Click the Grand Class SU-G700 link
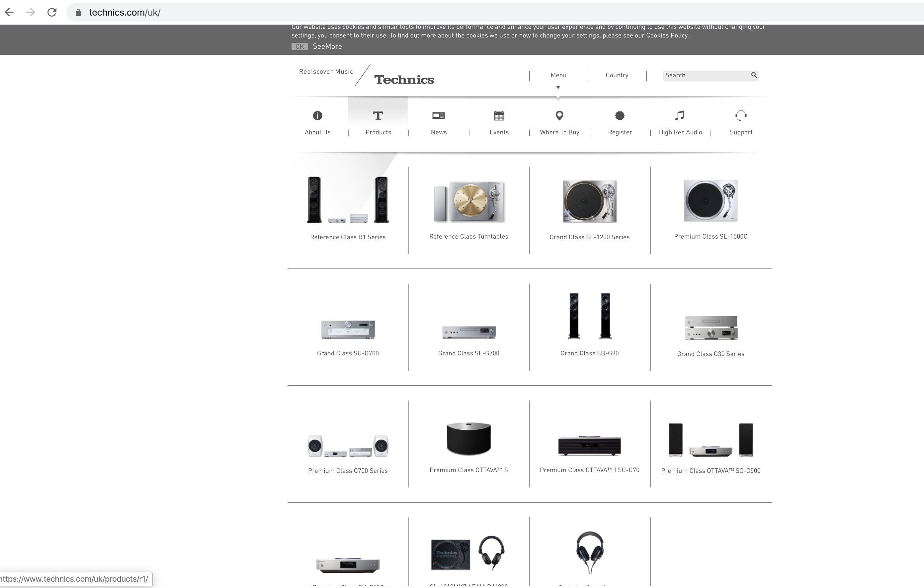This screenshot has height=588, width=924. 348,353
